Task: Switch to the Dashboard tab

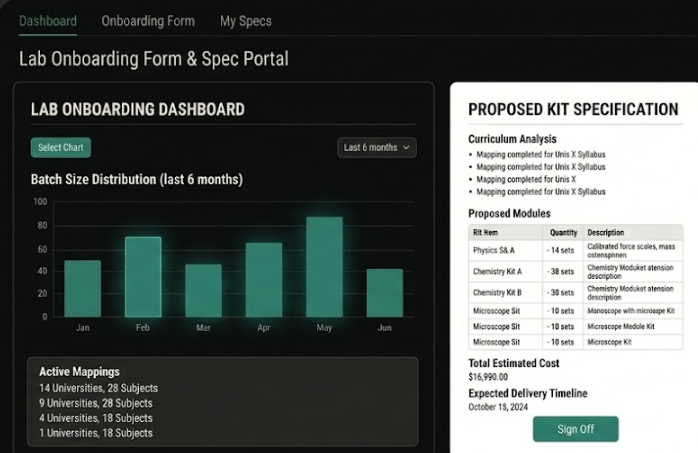Action: tap(48, 21)
